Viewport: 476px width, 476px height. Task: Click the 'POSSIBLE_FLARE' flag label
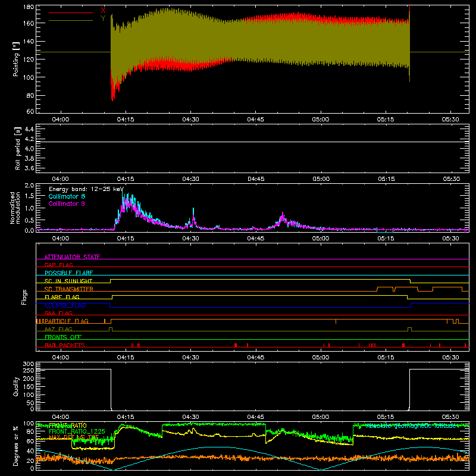pyautogui.click(x=68, y=273)
